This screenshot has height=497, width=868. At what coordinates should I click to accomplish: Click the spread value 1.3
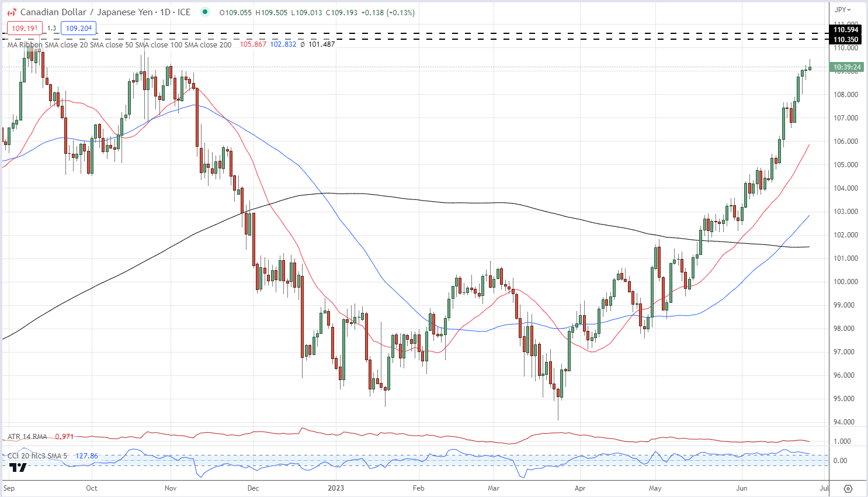[x=51, y=28]
